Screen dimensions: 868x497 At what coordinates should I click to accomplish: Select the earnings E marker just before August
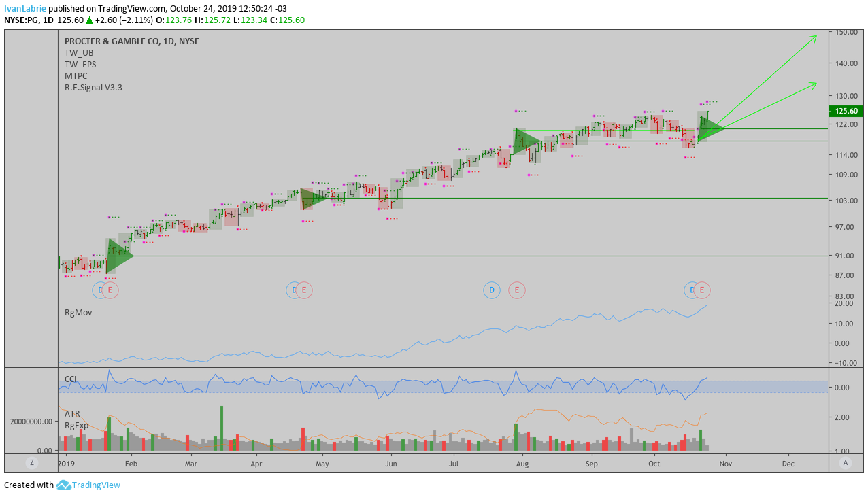pyautogui.click(x=517, y=290)
